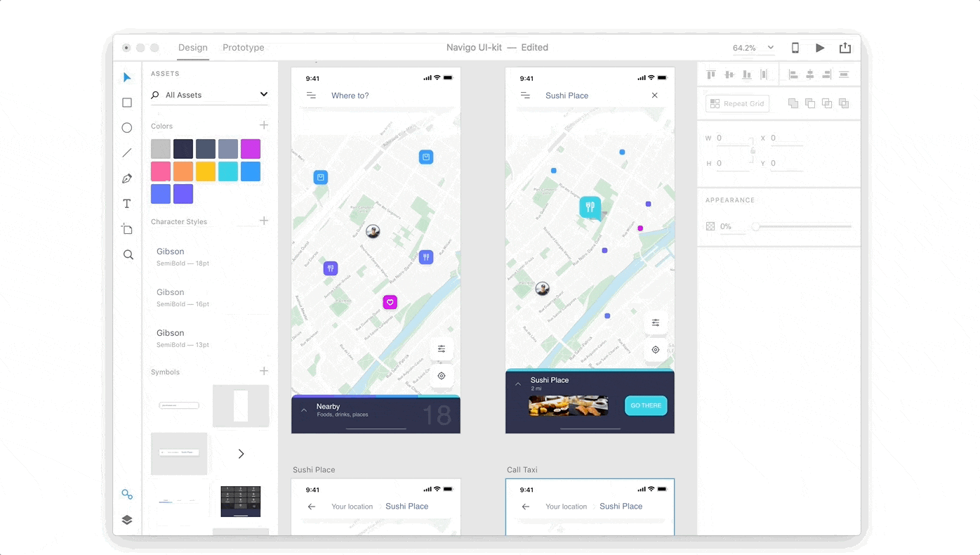
Task: Click the opacity slider handle
Action: [755, 226]
